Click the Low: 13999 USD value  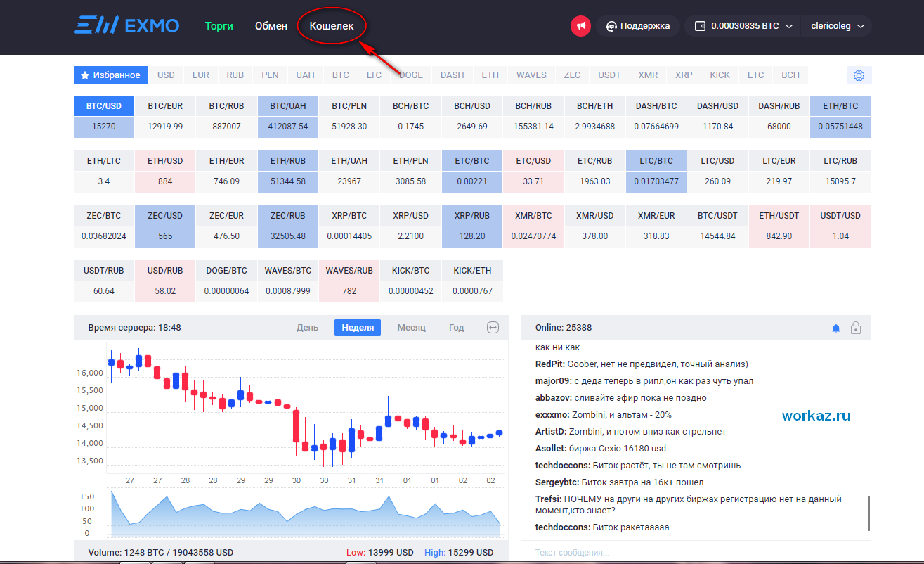pos(380,553)
